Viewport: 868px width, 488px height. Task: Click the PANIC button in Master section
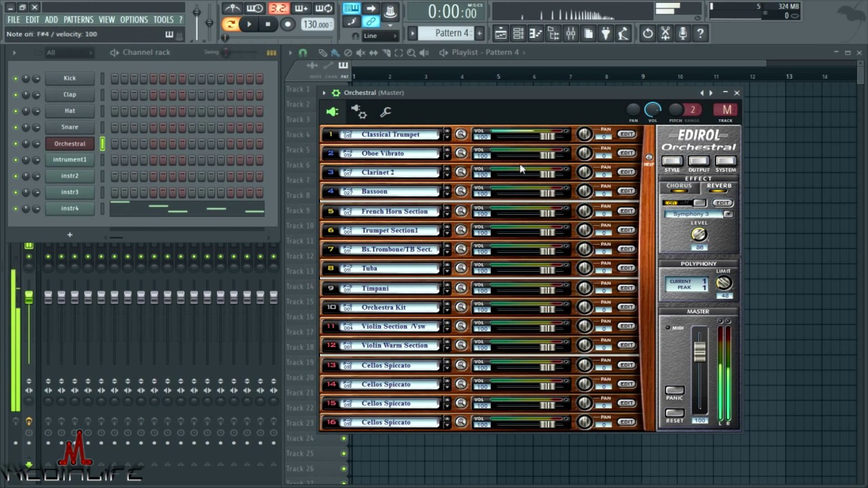[x=675, y=391]
